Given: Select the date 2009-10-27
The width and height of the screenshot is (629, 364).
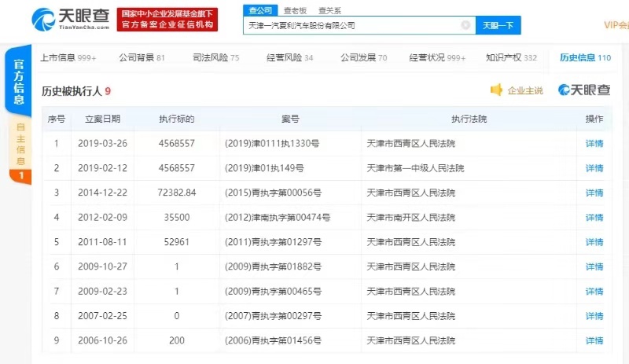Looking at the screenshot, I should point(103,267).
